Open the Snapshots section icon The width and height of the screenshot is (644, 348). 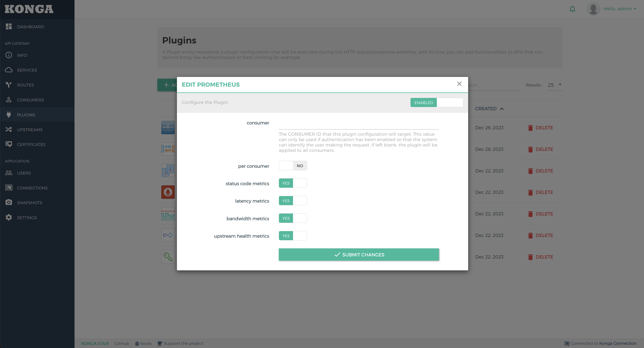(x=9, y=202)
